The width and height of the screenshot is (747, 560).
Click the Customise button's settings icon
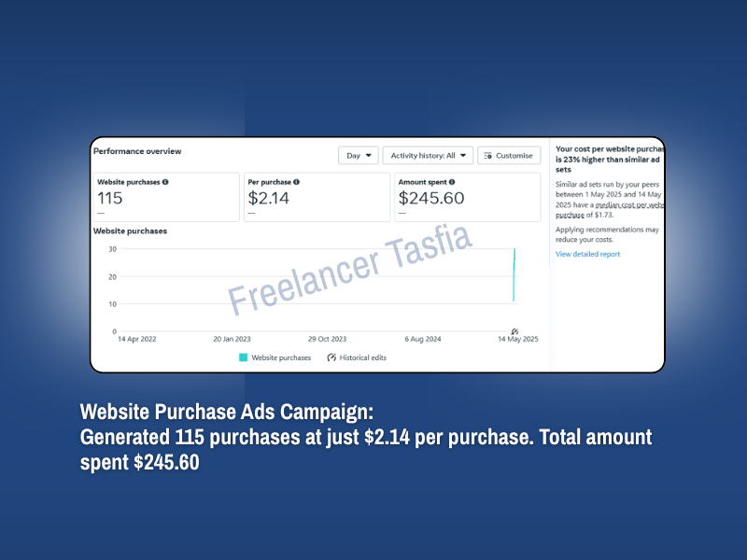coord(488,156)
